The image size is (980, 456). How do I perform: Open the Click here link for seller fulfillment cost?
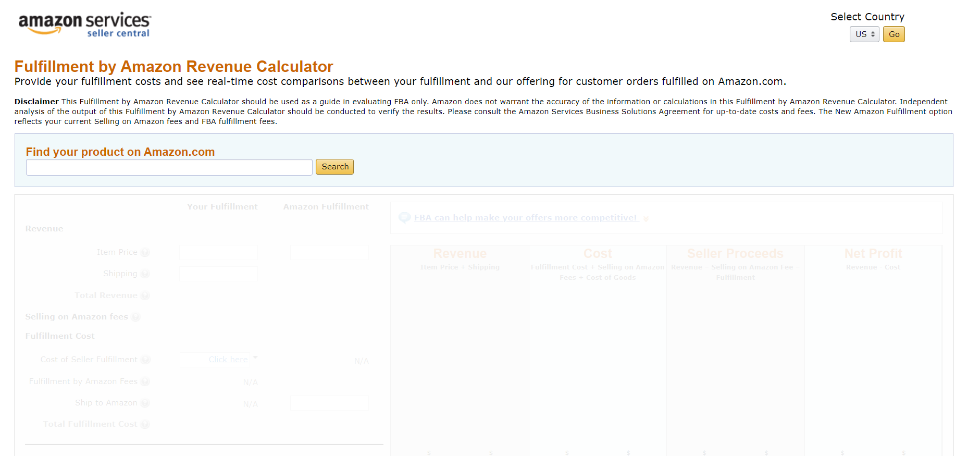click(228, 360)
